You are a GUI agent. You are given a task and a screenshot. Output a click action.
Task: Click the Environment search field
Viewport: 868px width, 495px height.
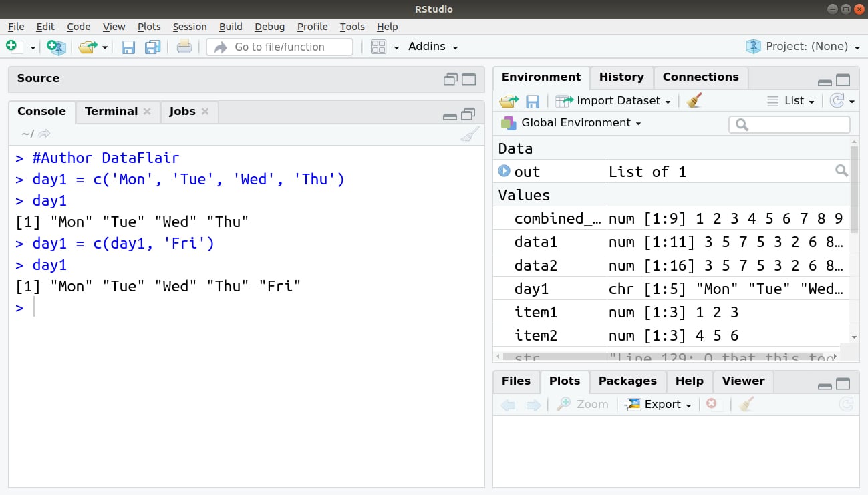tap(789, 124)
